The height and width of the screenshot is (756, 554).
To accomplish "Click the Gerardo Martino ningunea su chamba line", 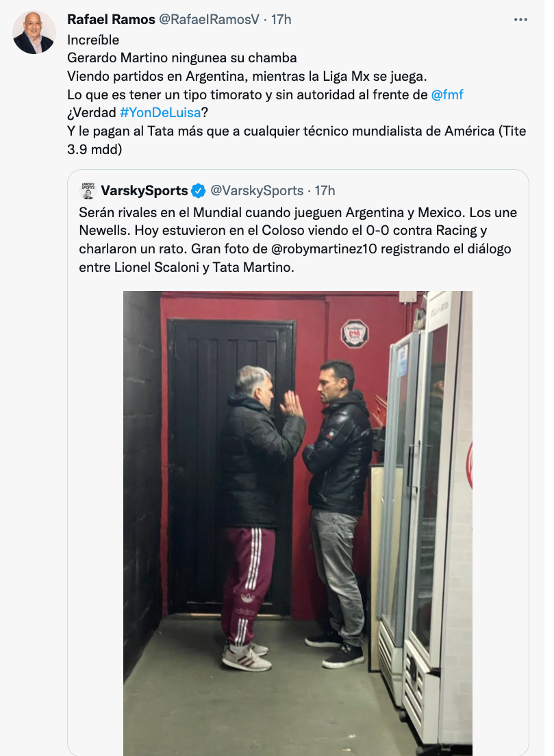I will click(x=181, y=58).
